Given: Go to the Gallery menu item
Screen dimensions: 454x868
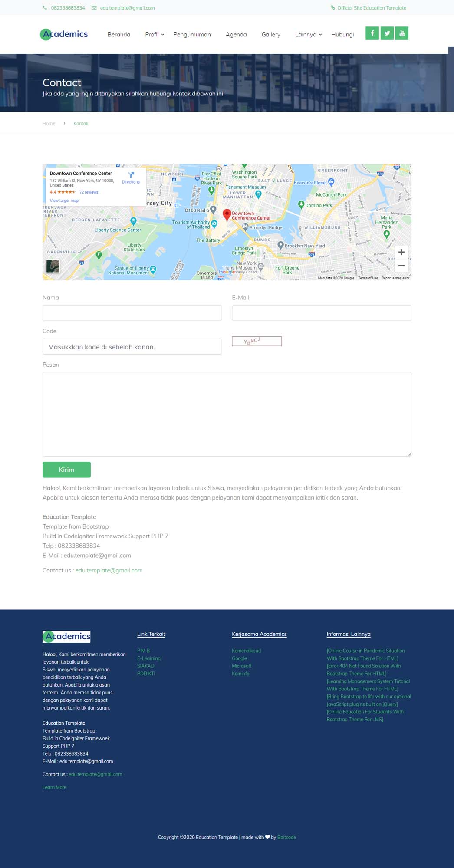Looking at the screenshot, I should [x=271, y=35].
